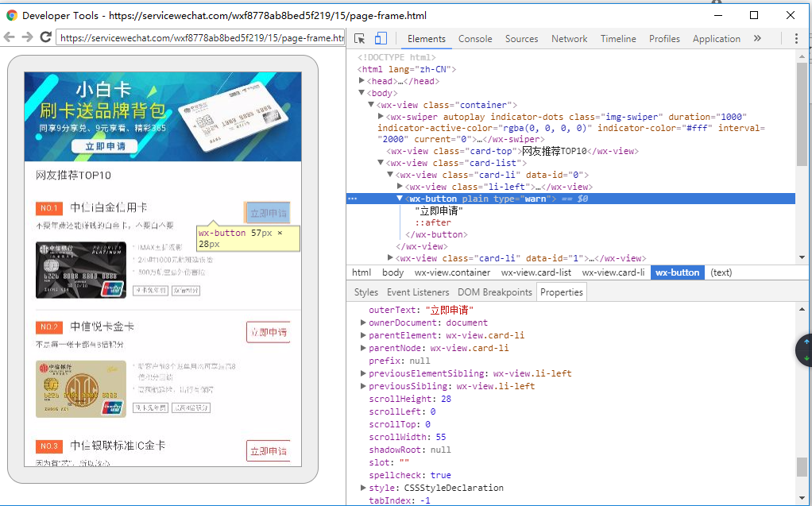
Task: Click the gold 中信悦卡金卡 card image
Action: click(81, 389)
